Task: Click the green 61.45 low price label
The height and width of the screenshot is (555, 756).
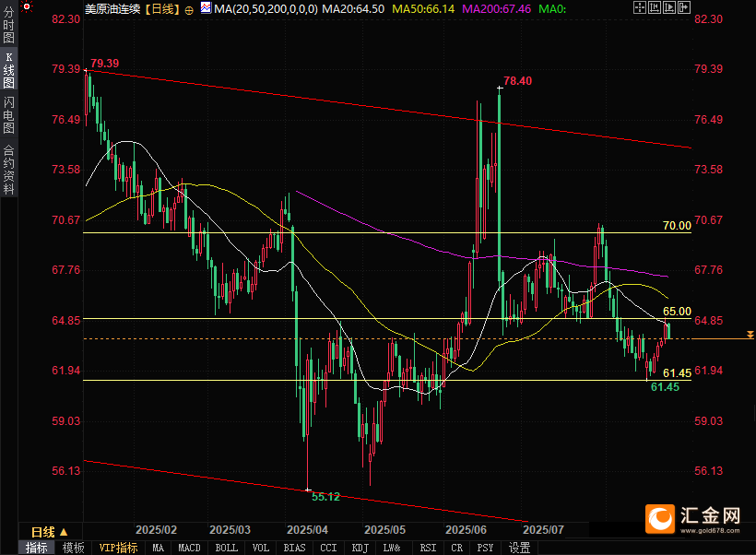Action: coord(665,386)
